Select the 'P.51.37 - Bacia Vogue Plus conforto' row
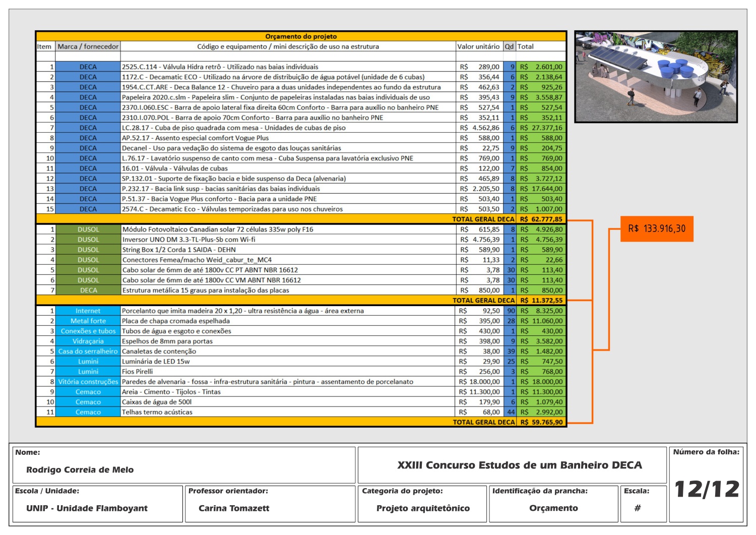756x535 pixels. (301, 199)
